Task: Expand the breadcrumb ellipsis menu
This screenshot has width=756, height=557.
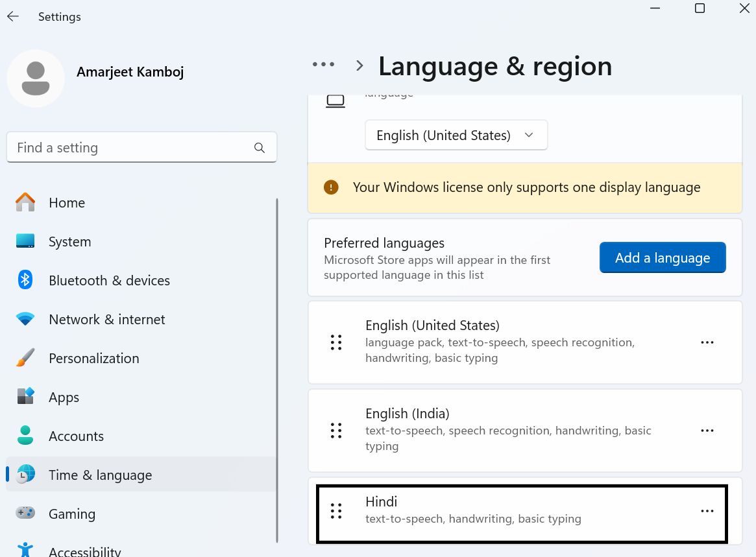Action: coord(323,64)
